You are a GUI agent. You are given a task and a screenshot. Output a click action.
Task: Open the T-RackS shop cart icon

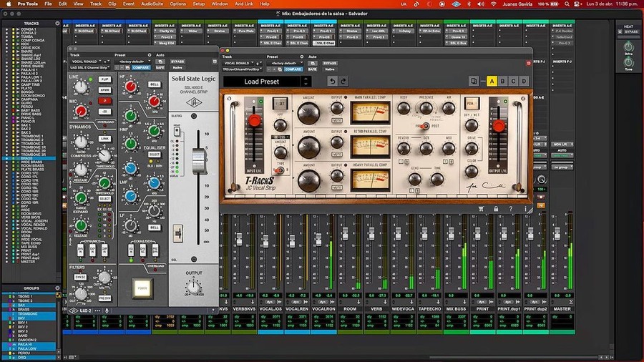point(481,209)
